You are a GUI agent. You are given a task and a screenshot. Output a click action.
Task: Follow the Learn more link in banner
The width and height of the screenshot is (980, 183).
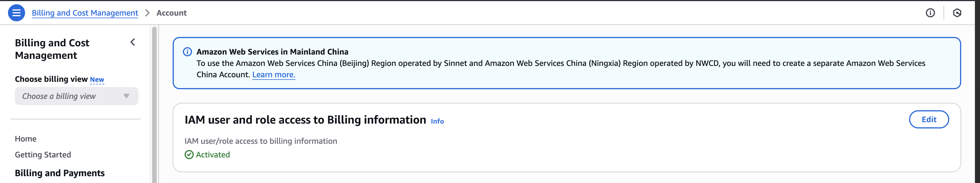pos(273,74)
